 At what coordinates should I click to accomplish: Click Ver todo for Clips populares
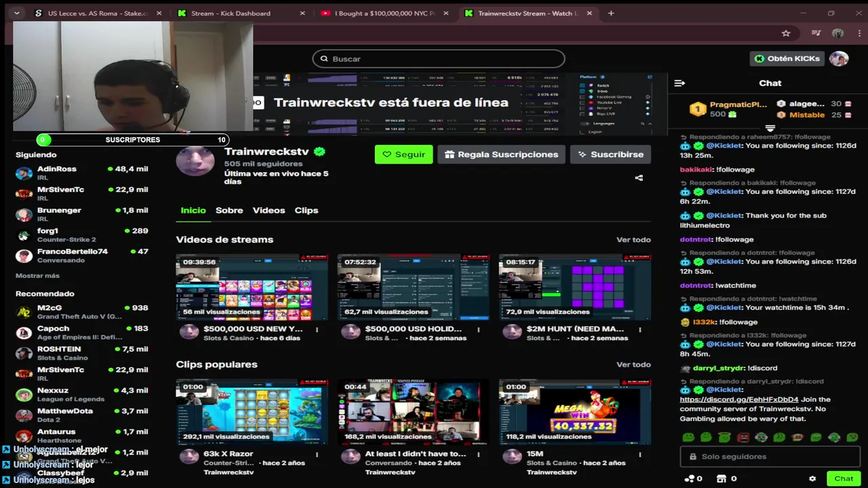[x=633, y=365]
